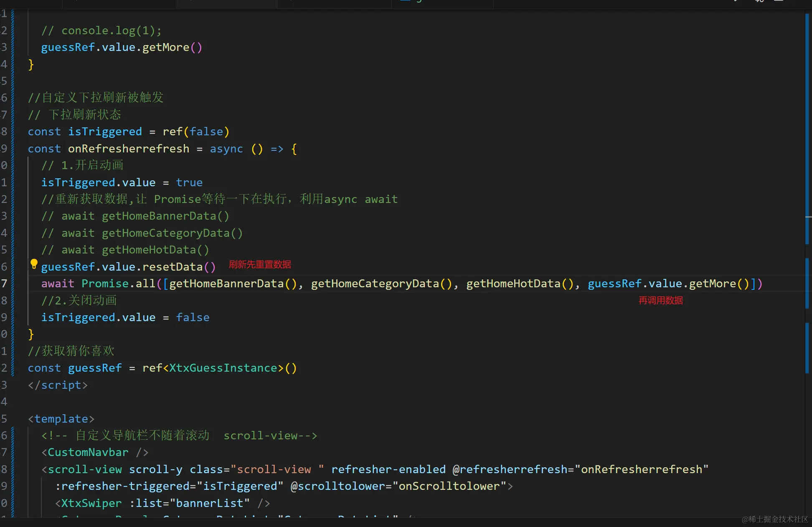Click the commented '// await getHomeCategoryData()' line

(x=142, y=233)
